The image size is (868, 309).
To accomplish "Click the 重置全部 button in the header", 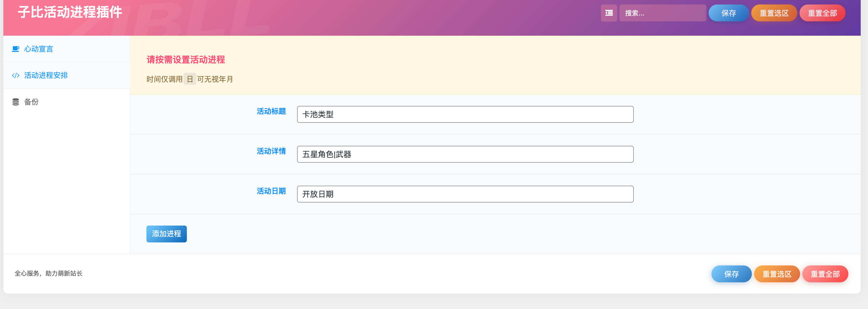I will [x=822, y=13].
